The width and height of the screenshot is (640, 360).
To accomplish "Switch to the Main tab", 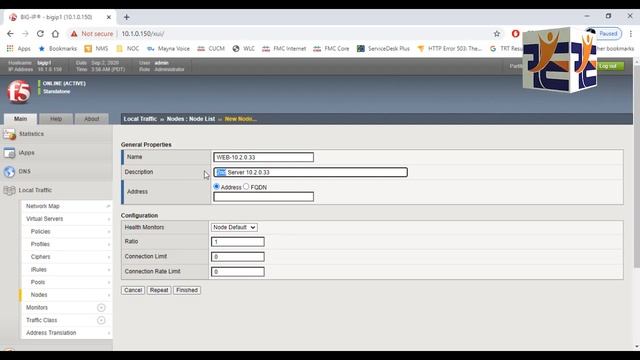I will click(20, 119).
